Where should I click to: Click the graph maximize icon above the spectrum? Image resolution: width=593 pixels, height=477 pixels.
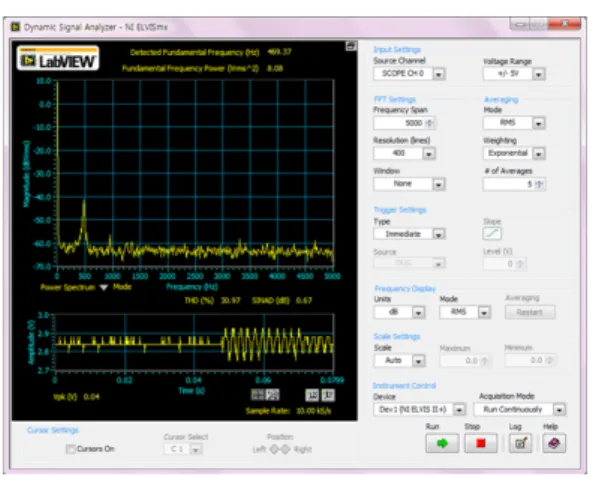[351, 46]
